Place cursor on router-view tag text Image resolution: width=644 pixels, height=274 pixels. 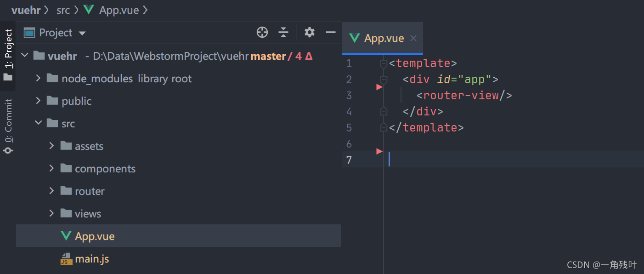point(464,96)
